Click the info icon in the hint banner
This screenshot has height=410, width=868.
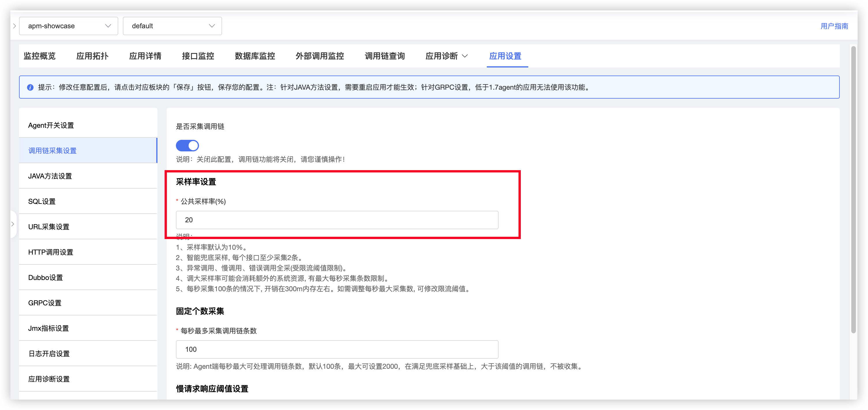point(30,88)
